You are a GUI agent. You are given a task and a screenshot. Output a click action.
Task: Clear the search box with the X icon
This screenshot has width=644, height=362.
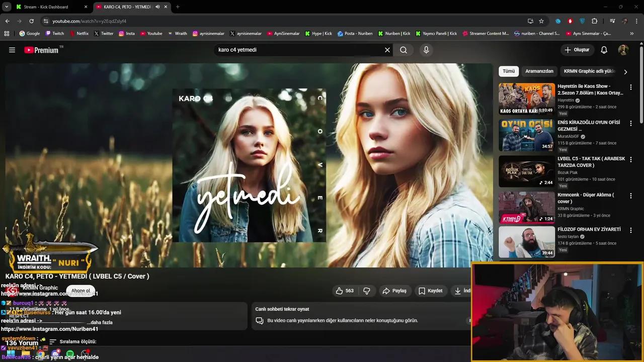pos(387,50)
